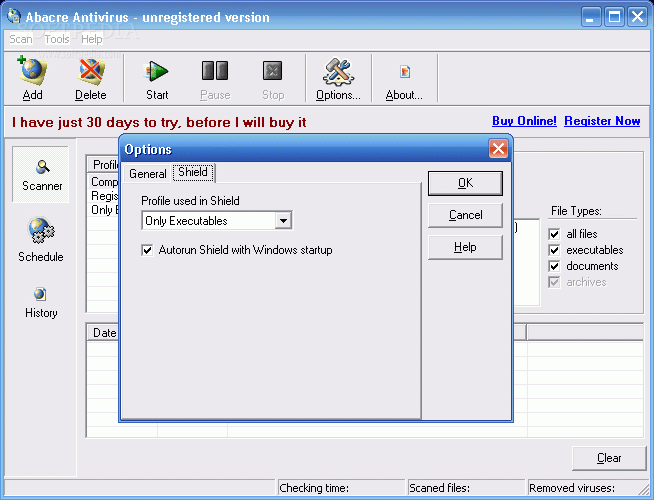Click the 'Removed viruses:' status bar field
This screenshot has width=654, height=500.
[x=586, y=488]
